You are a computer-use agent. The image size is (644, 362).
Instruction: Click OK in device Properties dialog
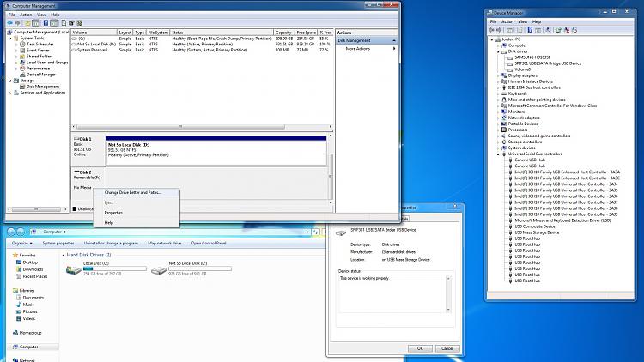(420, 348)
